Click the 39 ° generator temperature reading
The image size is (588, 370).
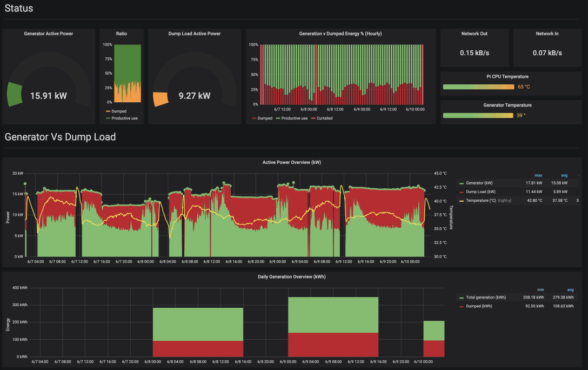click(x=521, y=116)
